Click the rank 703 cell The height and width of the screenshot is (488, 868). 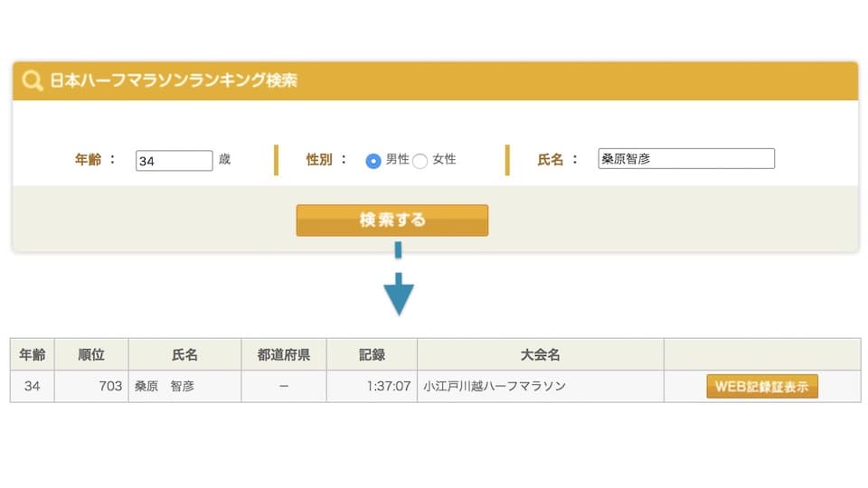click(91, 386)
